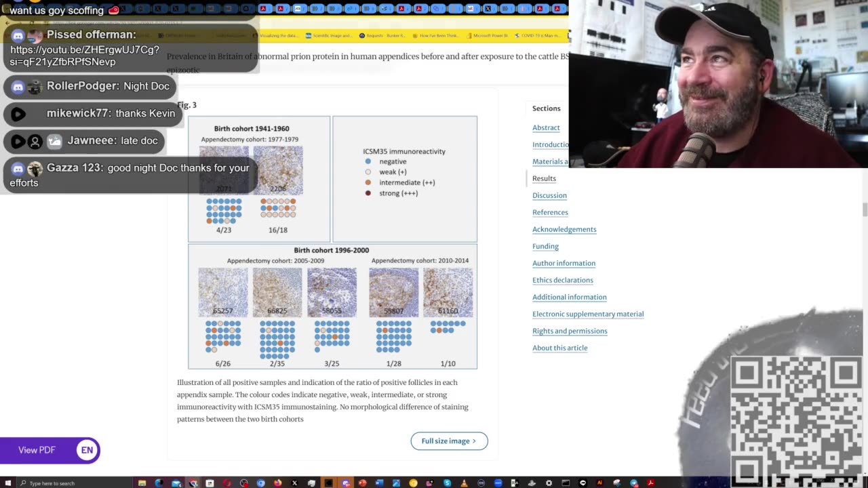Open Skype from the taskbar
The image size is (868, 488).
point(447,483)
